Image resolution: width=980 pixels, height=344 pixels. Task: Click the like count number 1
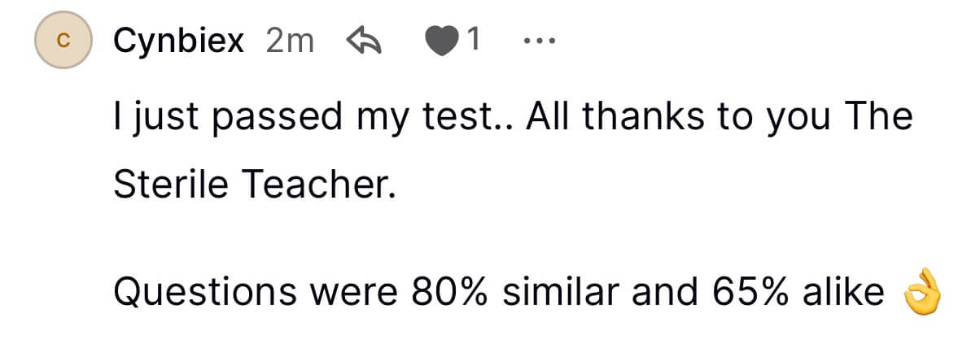pos(472,41)
